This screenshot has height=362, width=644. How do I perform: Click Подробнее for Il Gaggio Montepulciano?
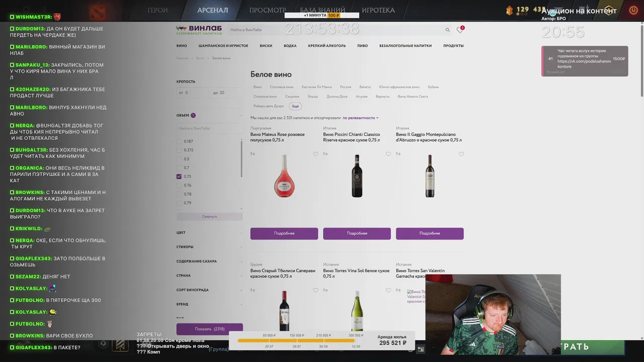pos(430,233)
